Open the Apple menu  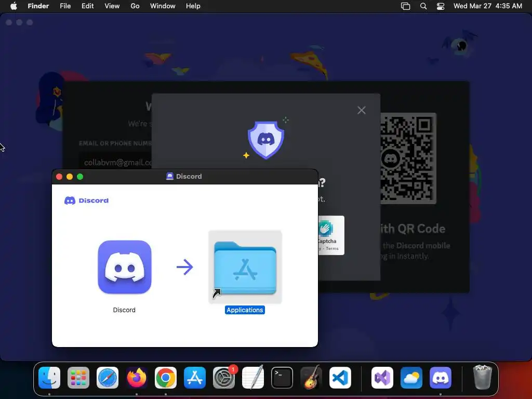point(14,6)
